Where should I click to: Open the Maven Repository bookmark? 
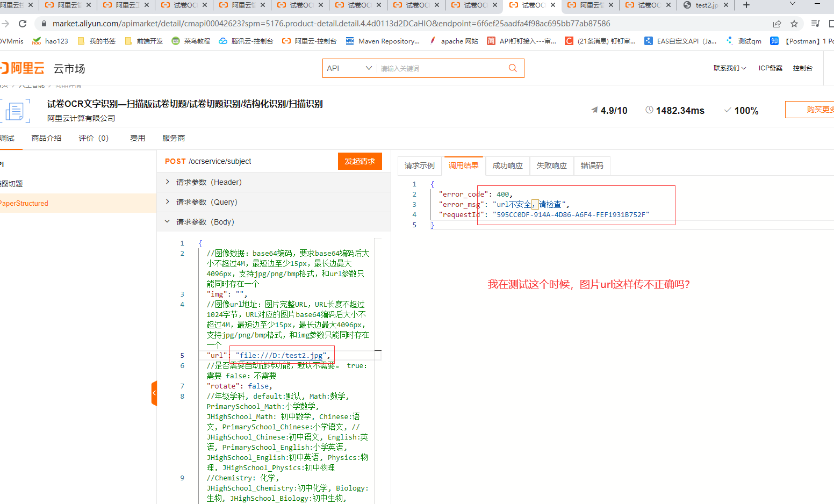coord(383,41)
